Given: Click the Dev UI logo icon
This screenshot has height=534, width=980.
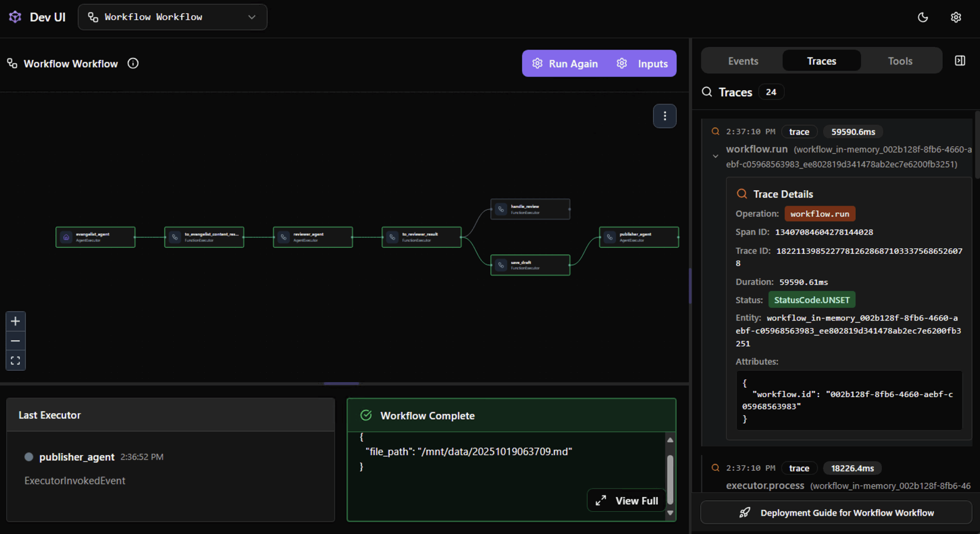Looking at the screenshot, I should (15, 17).
